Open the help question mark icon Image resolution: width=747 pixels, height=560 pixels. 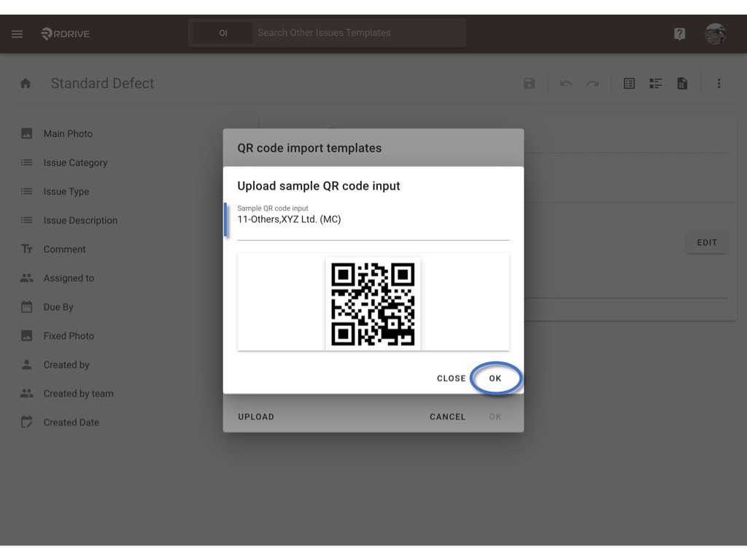tap(679, 34)
